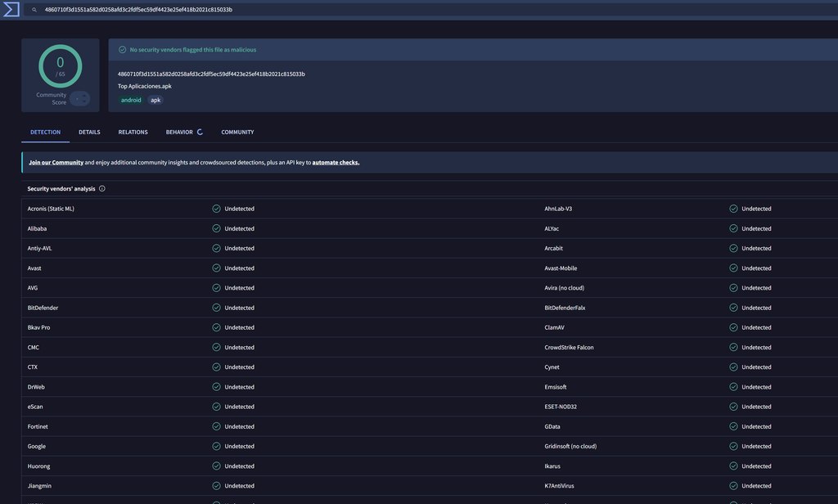The width and height of the screenshot is (838, 504).
Task: Open the automate checks link
Action: pos(336,163)
